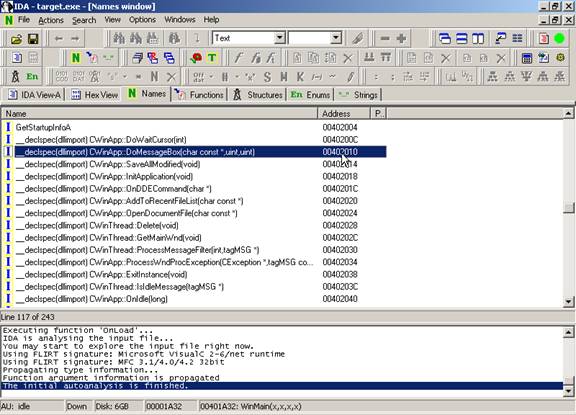576x415 pixels.
Task: Open the Search menu
Action: (x=84, y=20)
